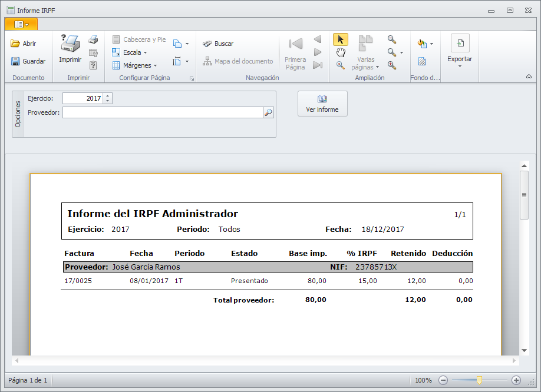This screenshot has width=541, height=392.
Task: Click the Imprimir printer icon
Action: point(70,45)
